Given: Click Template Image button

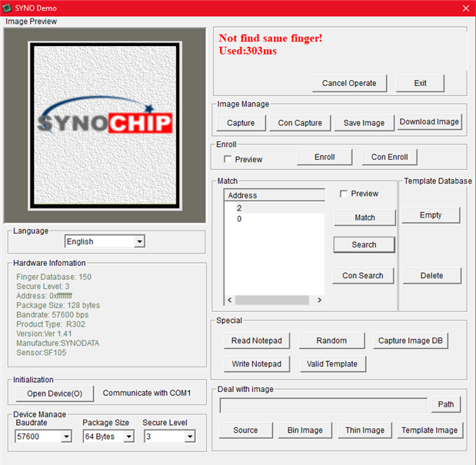Looking at the screenshot, I should (430, 430).
